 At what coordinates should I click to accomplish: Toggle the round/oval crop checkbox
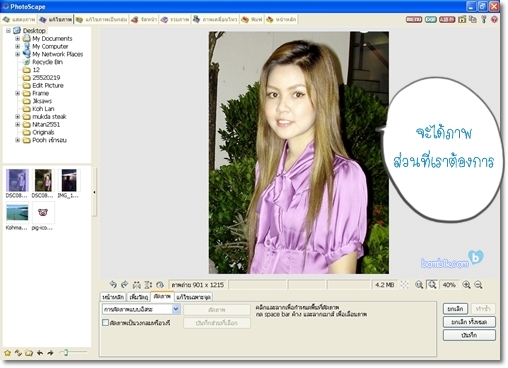click(x=105, y=322)
